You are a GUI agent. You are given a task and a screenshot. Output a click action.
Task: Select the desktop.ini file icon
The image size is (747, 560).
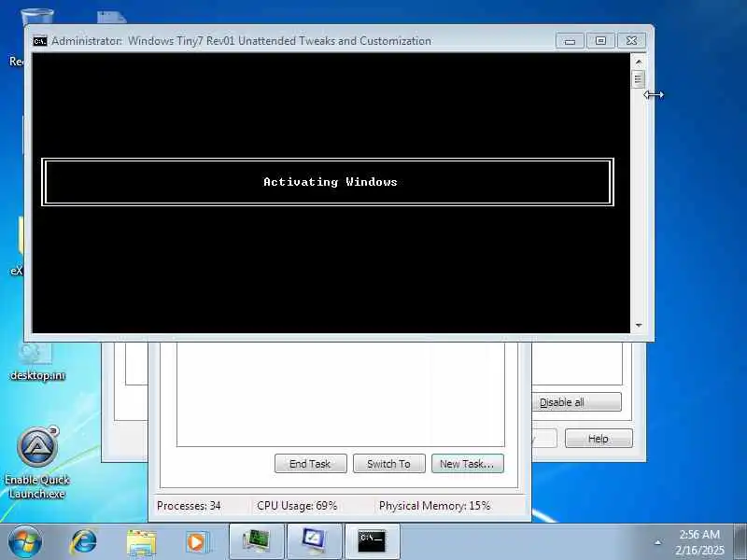pos(37,363)
